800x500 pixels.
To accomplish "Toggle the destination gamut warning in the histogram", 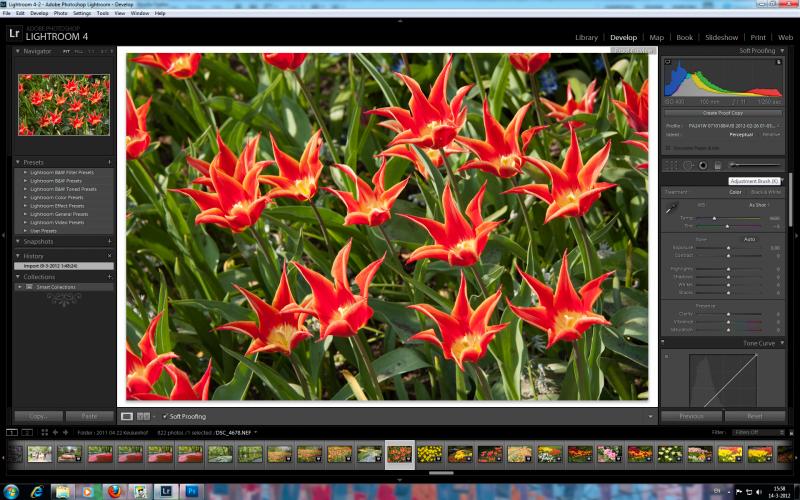I will click(779, 62).
